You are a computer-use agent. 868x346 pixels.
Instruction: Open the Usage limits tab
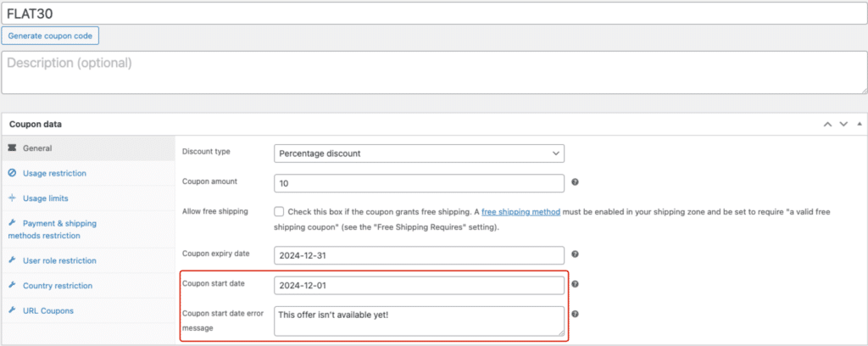pyautogui.click(x=88, y=198)
